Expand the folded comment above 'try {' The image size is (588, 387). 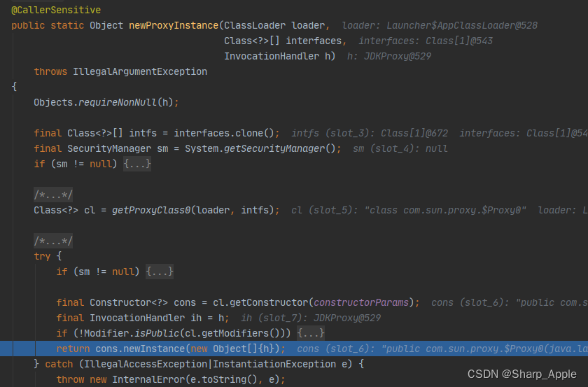pyautogui.click(x=53, y=241)
